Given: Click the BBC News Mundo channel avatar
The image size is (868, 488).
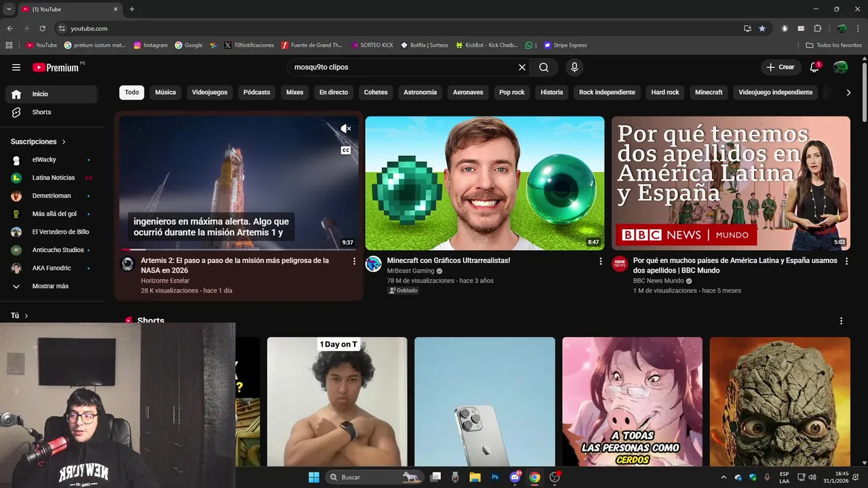Looking at the screenshot, I should [x=620, y=264].
